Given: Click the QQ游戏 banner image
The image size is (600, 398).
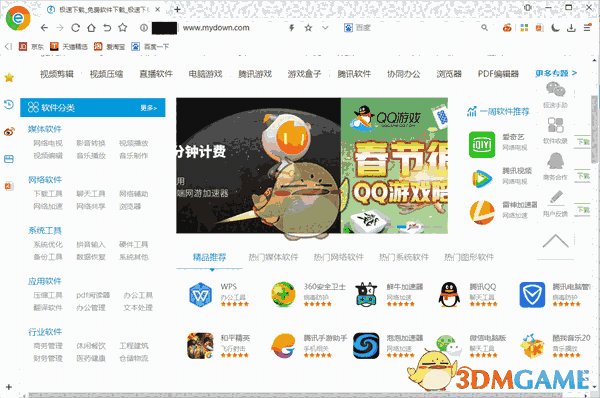Looking at the screenshot, I should pos(394,165).
